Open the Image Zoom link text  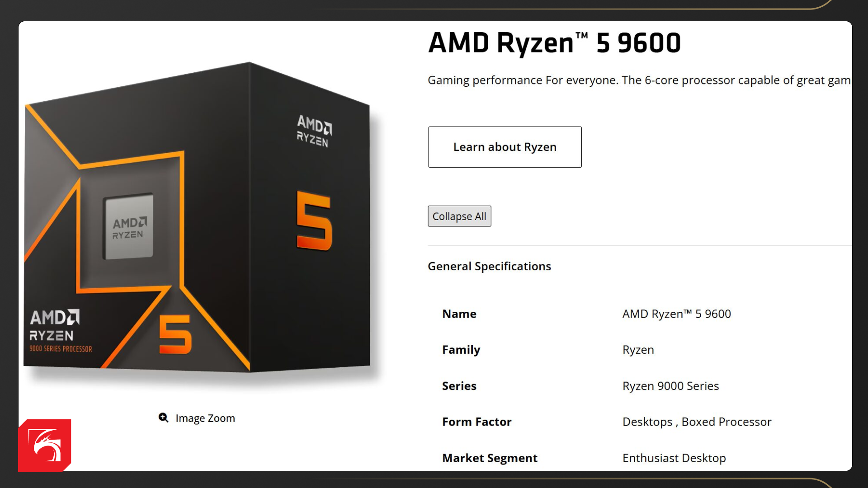click(x=205, y=418)
